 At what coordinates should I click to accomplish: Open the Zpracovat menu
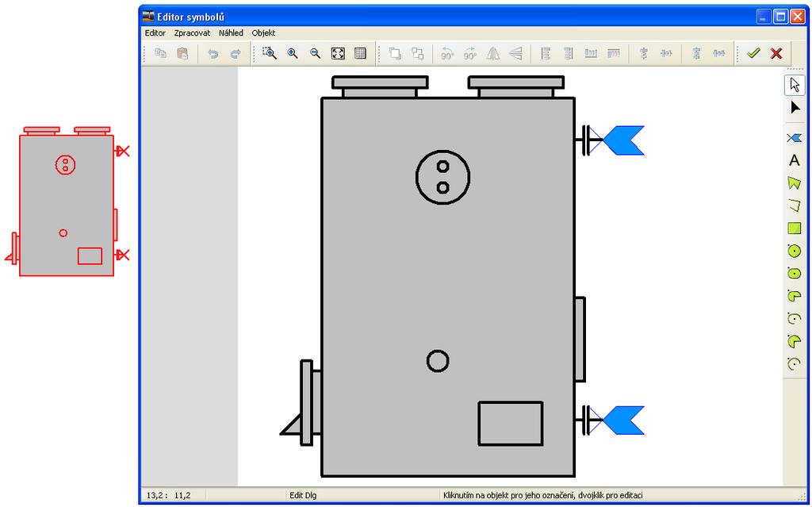(192, 33)
